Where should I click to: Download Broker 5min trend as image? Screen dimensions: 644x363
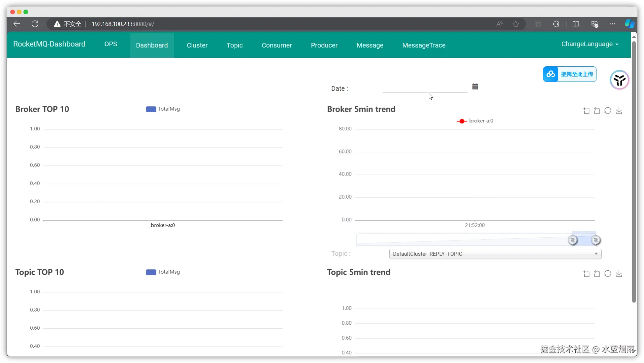tap(619, 111)
